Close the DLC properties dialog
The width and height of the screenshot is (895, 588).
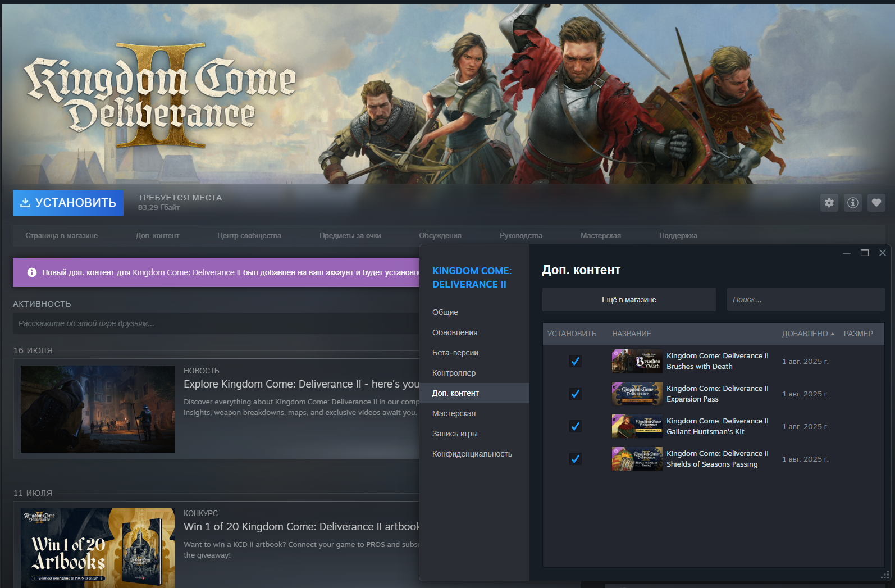(x=883, y=253)
